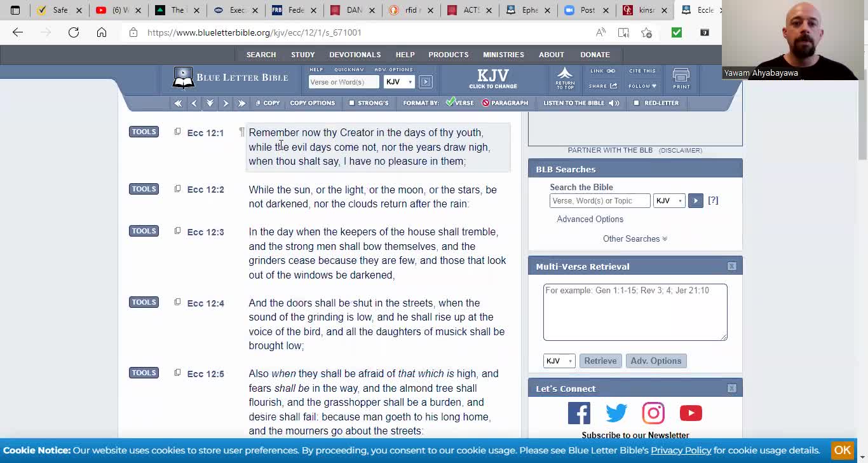Click the Cite This link
Screen dimensions: 868x463
[x=642, y=71]
